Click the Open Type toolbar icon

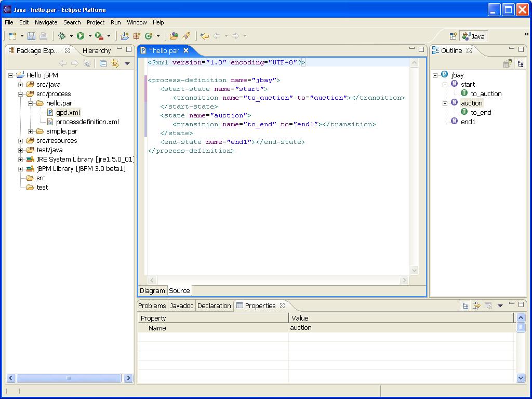click(x=174, y=36)
